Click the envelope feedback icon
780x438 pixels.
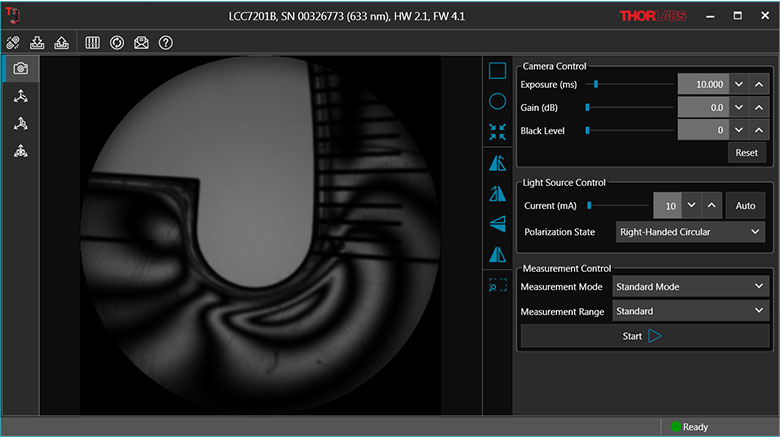pyautogui.click(x=142, y=43)
